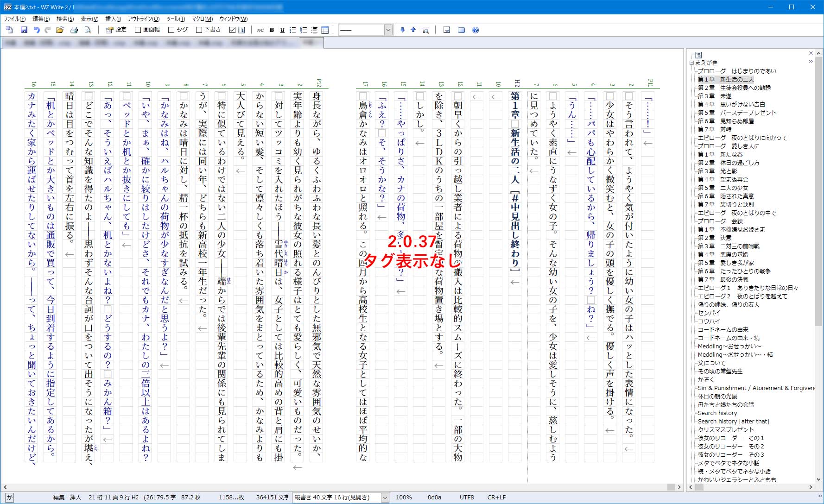This screenshot has height=504, width=824.
Task: Open the 設定 settings button
Action: (x=116, y=30)
